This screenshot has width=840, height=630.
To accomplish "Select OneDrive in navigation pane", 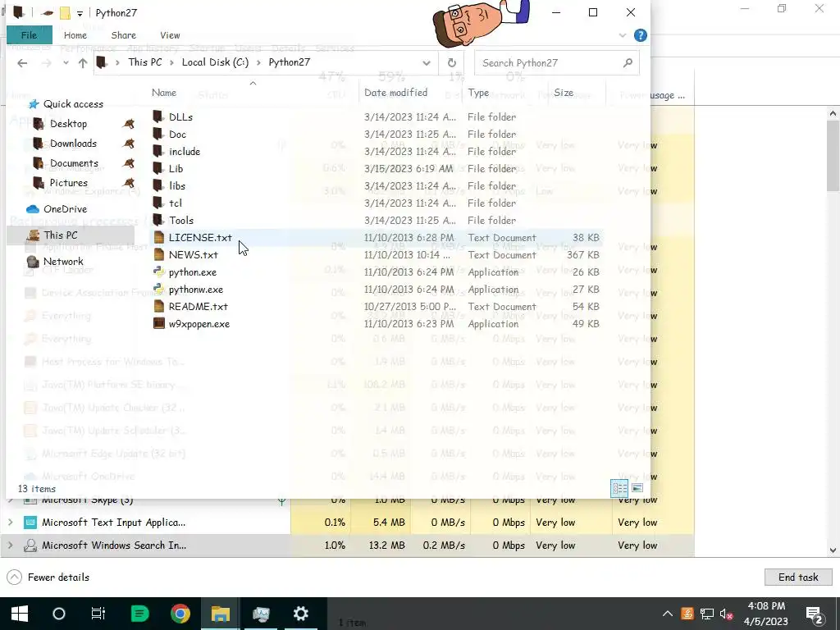I will [65, 209].
